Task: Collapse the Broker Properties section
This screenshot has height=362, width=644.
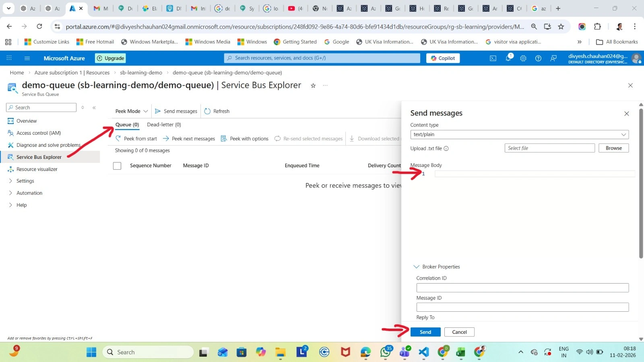Action: (437, 267)
